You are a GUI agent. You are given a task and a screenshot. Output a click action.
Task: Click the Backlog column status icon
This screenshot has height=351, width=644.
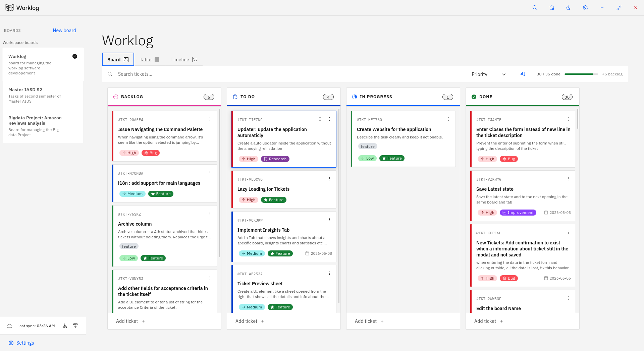[116, 97]
